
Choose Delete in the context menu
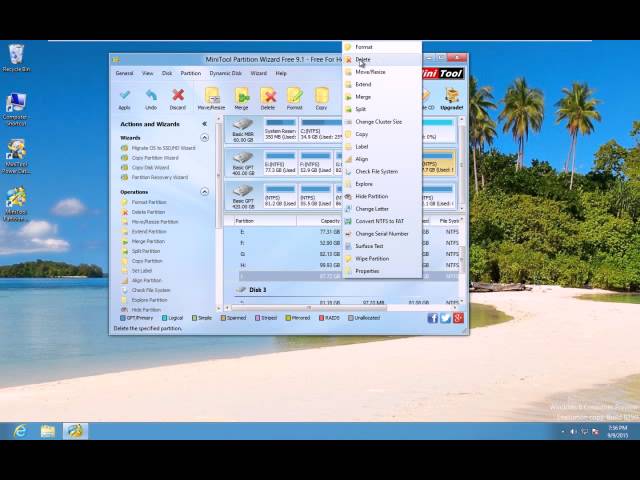pyautogui.click(x=382, y=60)
